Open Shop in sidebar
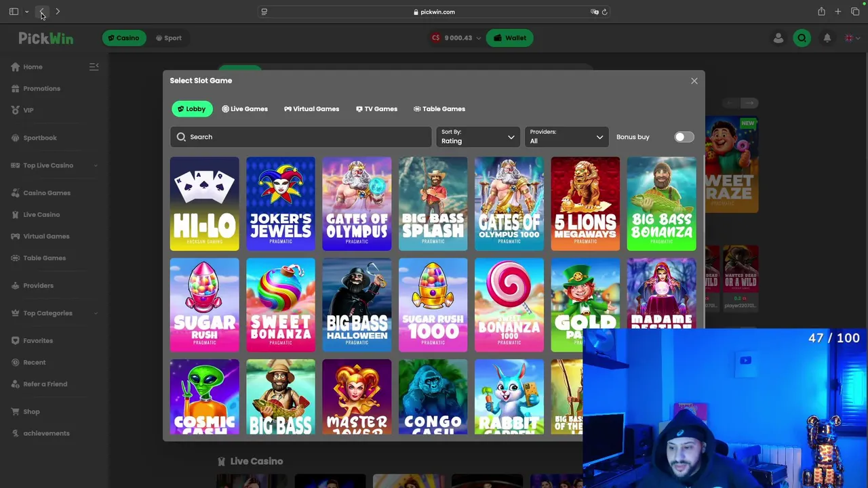The image size is (868, 488). tap(26, 411)
